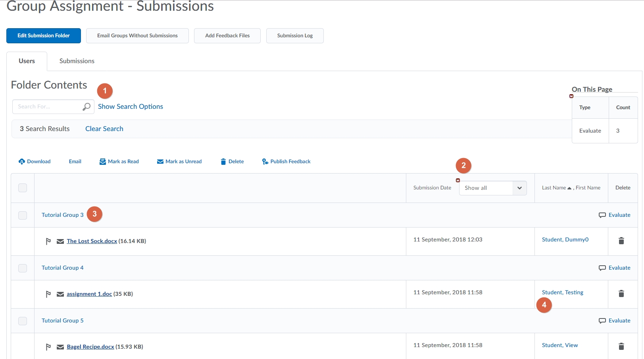Click envelope icon beside assignment 1.doc
Image resolution: width=644 pixels, height=359 pixels.
[60, 294]
